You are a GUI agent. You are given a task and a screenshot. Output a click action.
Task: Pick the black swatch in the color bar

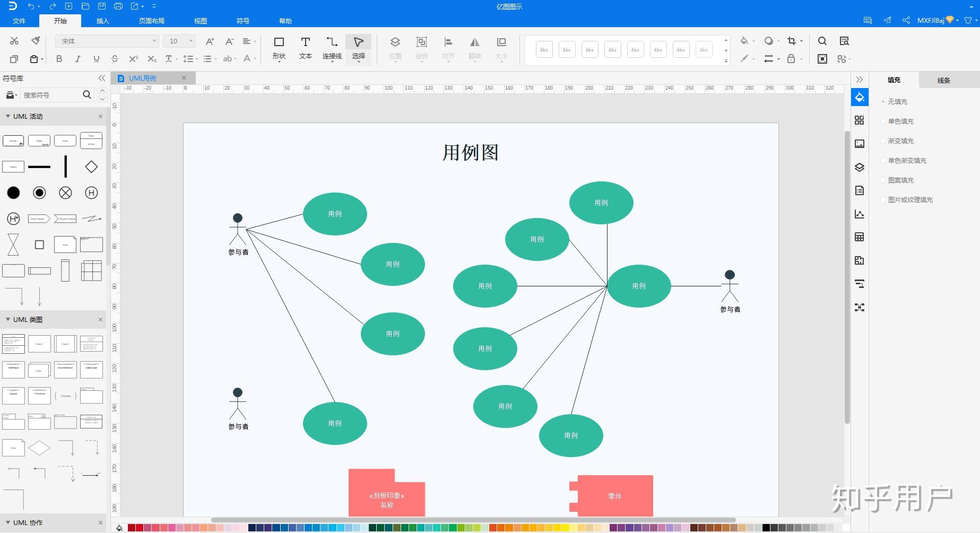click(766, 528)
